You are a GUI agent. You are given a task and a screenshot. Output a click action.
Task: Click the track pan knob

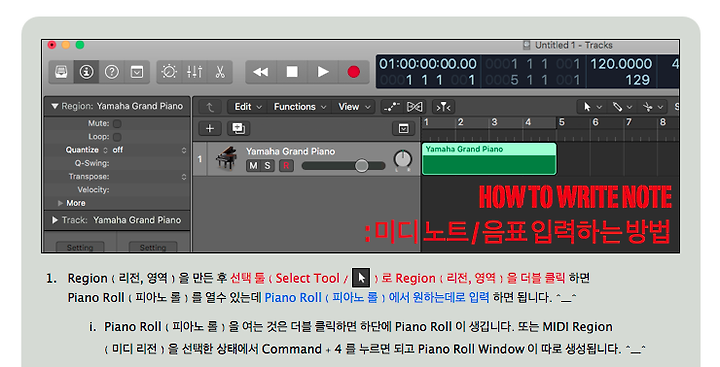pos(403,159)
